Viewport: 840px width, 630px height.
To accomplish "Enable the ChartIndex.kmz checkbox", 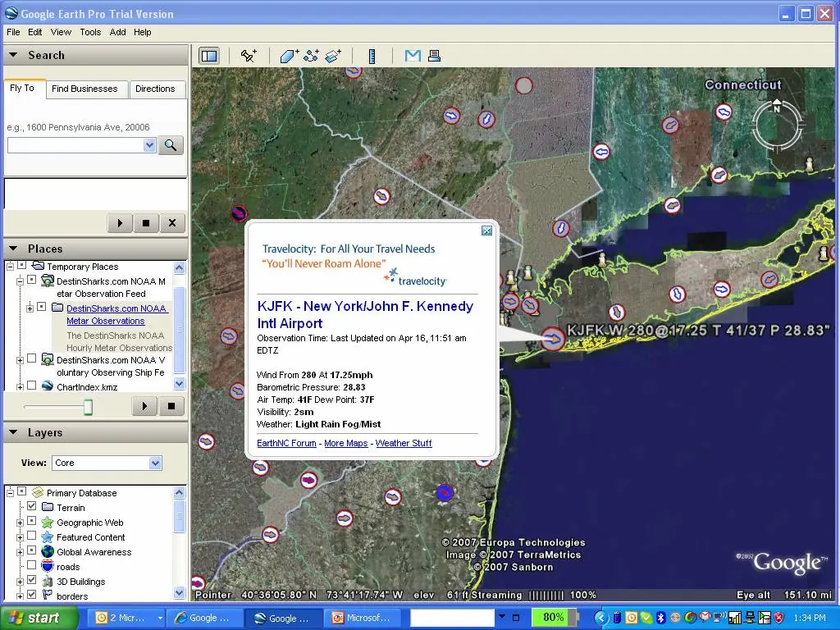I will (32, 386).
